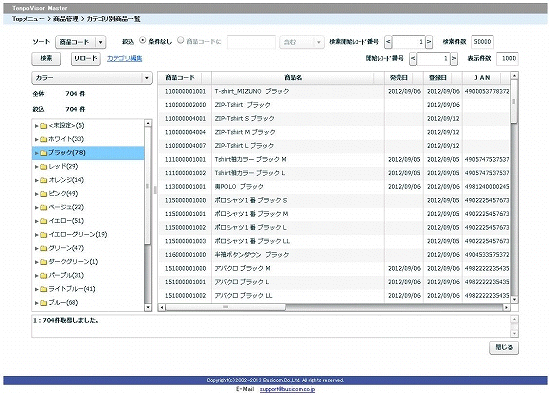This screenshot has height=395, width=550.
Task: Select product code 113000001001 POLO row
Action: (334, 187)
